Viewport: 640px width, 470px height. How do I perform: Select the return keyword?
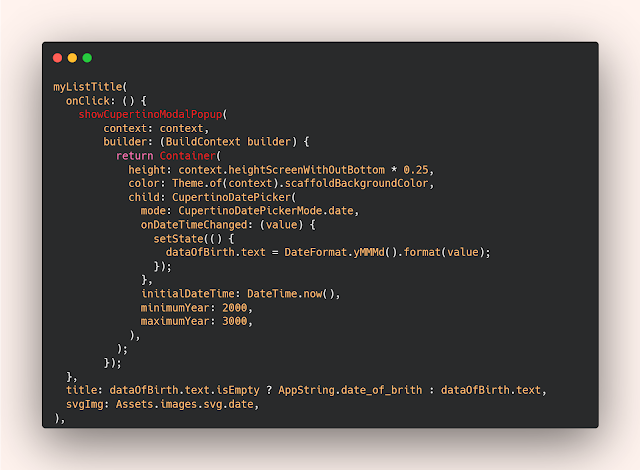135,156
